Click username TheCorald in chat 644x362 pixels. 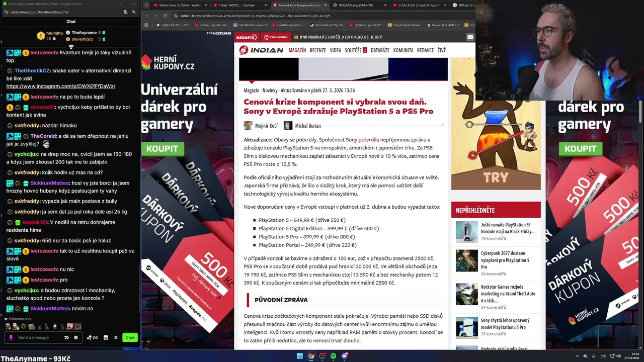coord(44,136)
